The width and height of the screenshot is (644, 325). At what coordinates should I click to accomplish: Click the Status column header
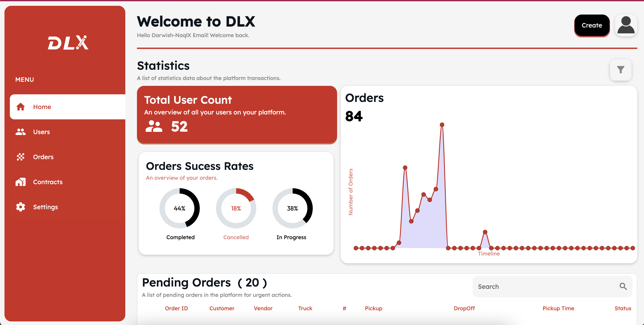click(623, 308)
